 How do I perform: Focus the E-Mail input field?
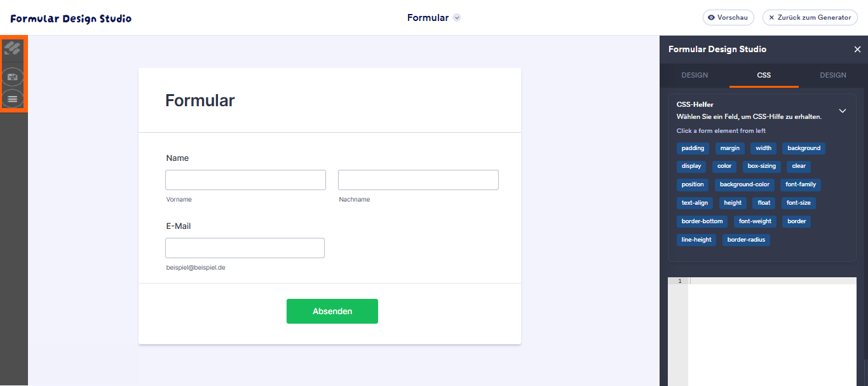[x=245, y=248]
